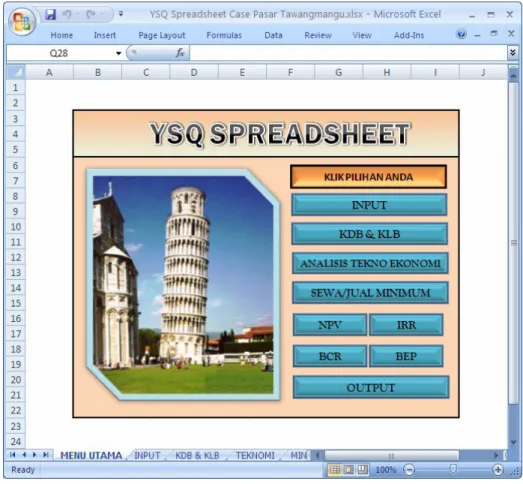Viewport: 523px width, 484px height.
Task: Select column H header
Action: click(x=387, y=72)
